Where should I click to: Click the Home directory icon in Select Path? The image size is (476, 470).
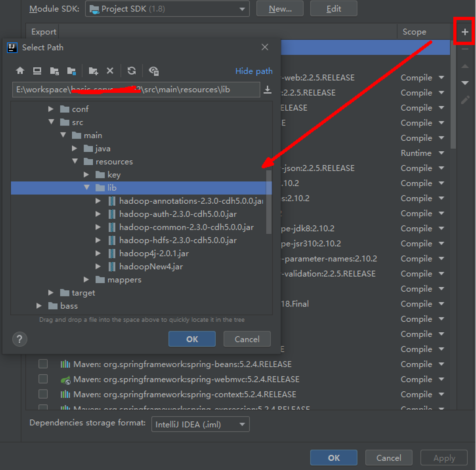coord(20,71)
